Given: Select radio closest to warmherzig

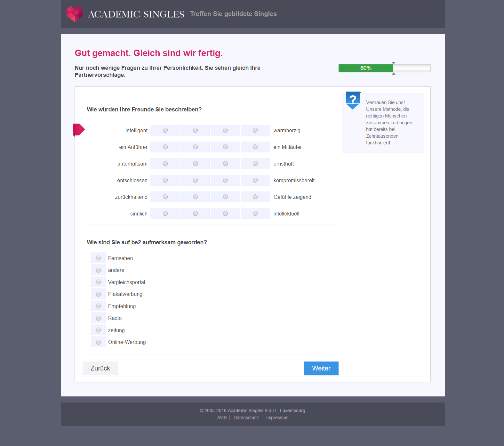Looking at the screenshot, I should tap(255, 130).
